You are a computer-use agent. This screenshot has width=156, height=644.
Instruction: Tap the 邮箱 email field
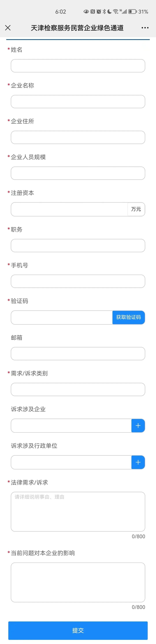tap(78, 353)
